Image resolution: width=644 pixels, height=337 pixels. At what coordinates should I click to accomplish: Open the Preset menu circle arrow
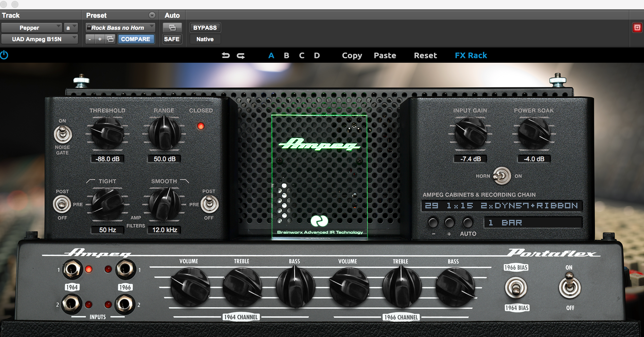coord(152,15)
